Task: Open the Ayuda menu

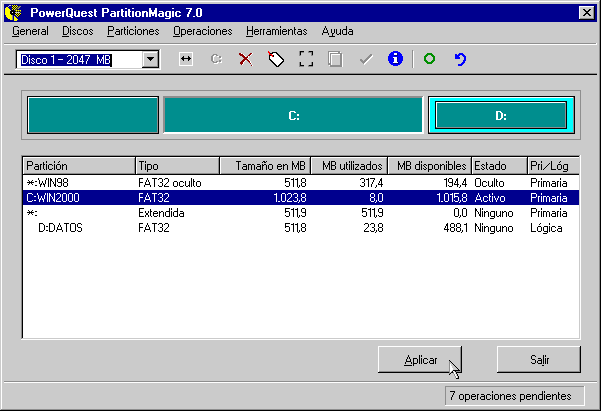Action: (x=337, y=31)
